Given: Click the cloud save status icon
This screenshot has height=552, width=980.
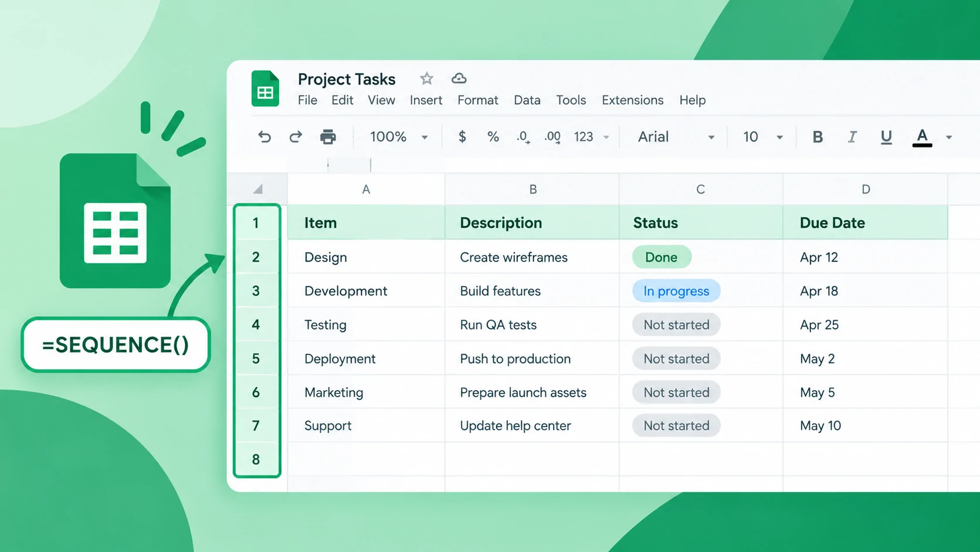Looking at the screenshot, I should pyautogui.click(x=459, y=79).
